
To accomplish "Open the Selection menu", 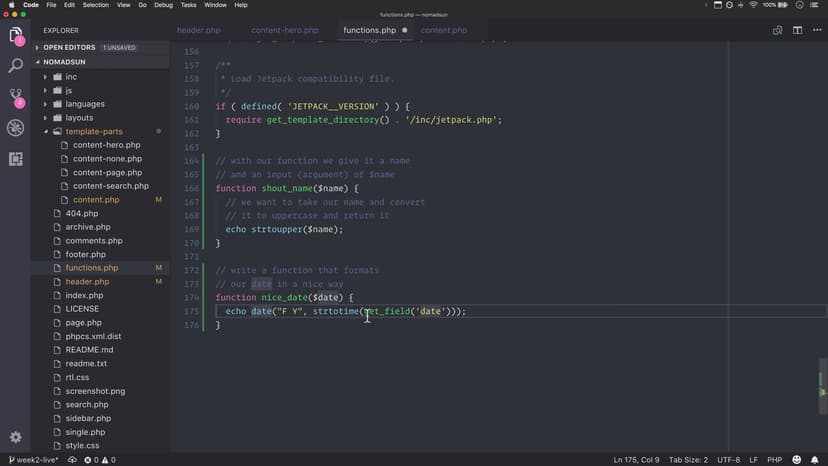I will coord(96,5).
